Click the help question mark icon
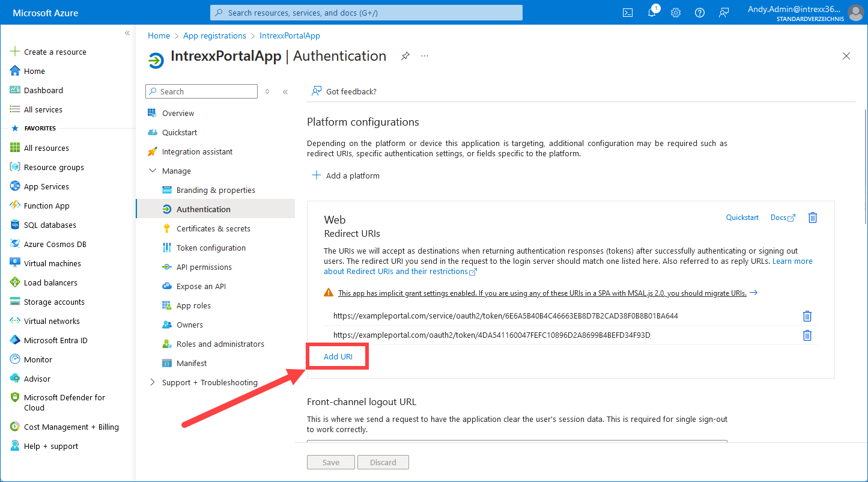 click(700, 13)
